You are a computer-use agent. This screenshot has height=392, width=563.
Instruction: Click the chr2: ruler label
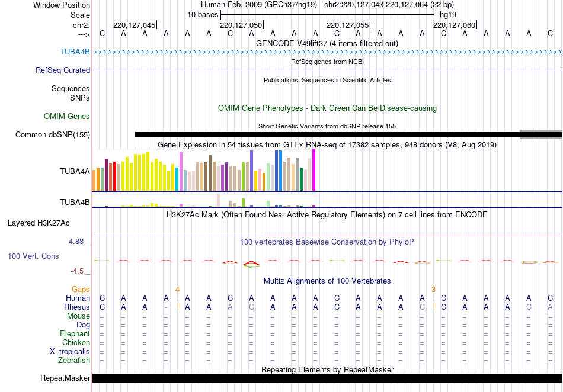click(x=81, y=25)
